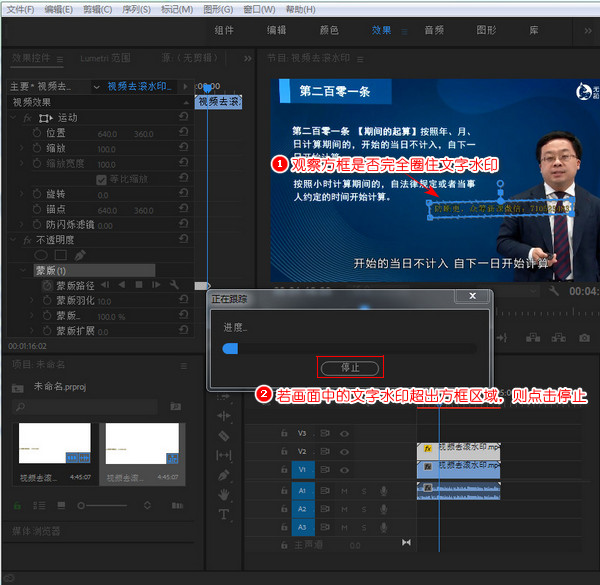
Task: Collapse the 运动 effect group
Action: (14, 117)
